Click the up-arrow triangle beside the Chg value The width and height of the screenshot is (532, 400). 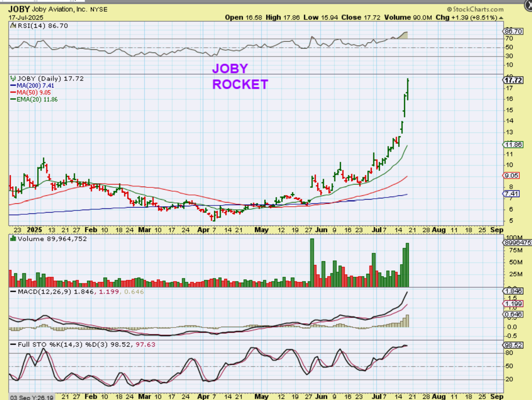[x=501, y=18]
